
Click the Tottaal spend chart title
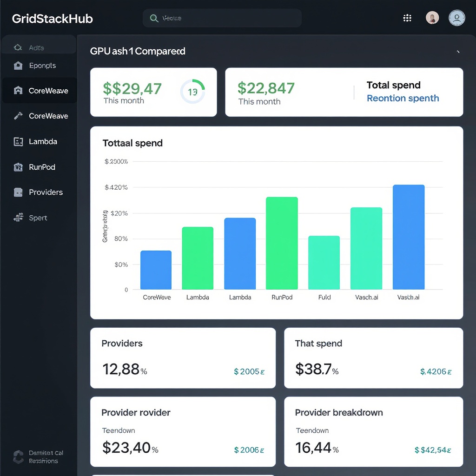(x=132, y=143)
